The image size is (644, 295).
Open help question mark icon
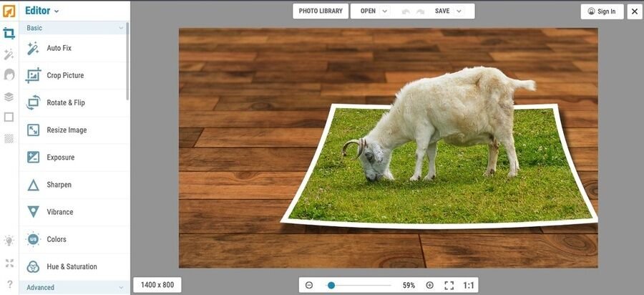click(9, 284)
